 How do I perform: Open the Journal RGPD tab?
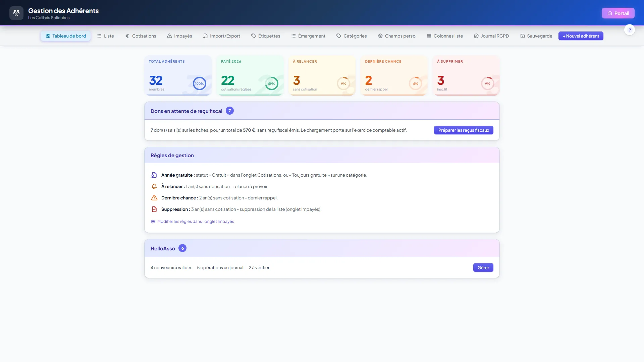[491, 36]
